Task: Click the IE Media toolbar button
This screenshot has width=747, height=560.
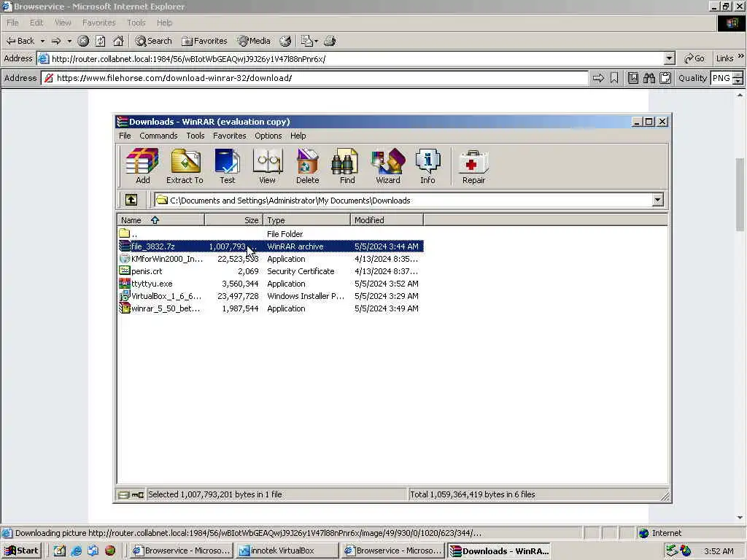Action: tap(254, 41)
